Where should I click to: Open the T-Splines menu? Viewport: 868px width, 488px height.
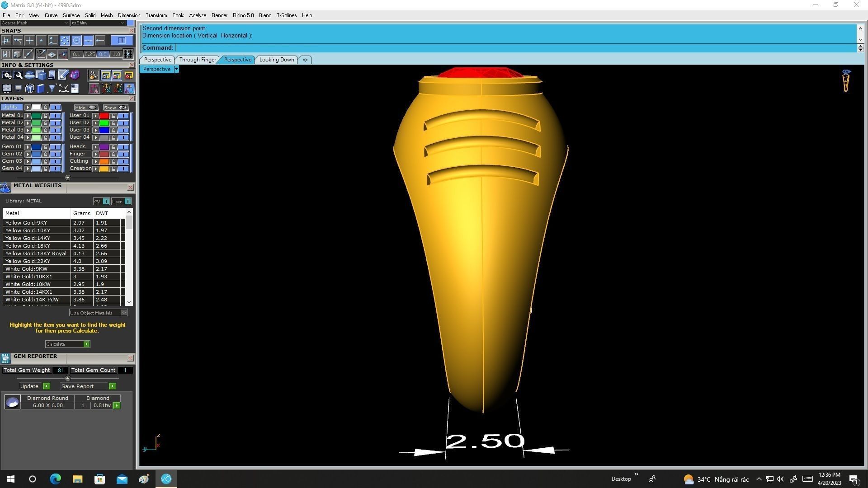(286, 15)
